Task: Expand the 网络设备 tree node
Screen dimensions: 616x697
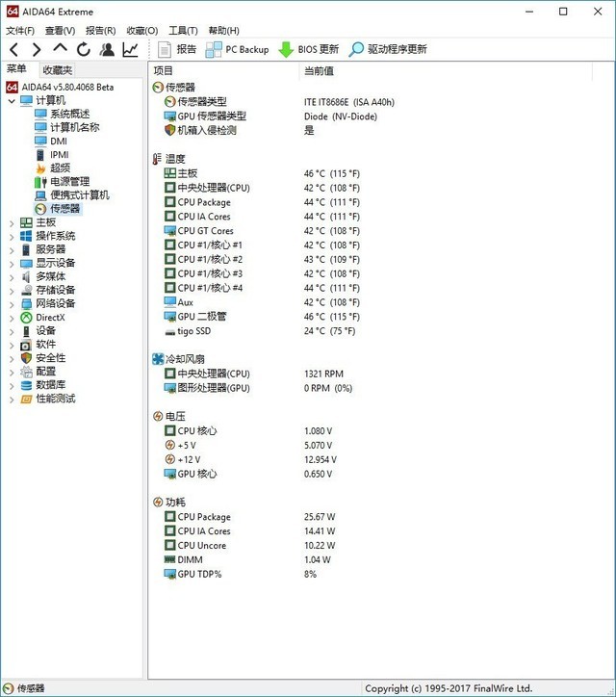Action: pos(12,304)
